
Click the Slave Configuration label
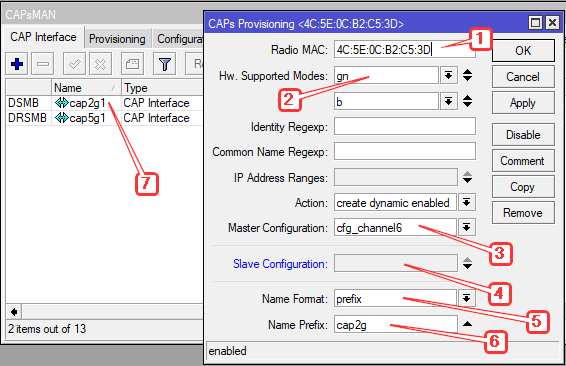click(x=280, y=264)
